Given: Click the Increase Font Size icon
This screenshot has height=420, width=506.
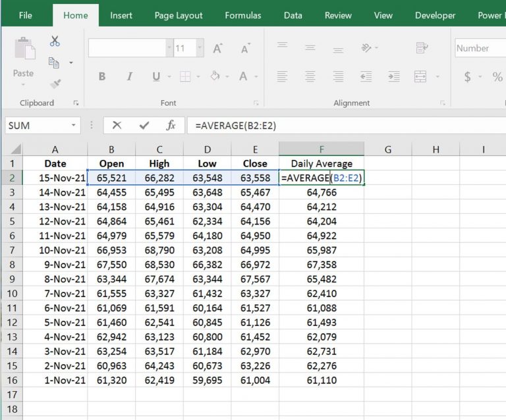Looking at the screenshot, I should click(217, 49).
